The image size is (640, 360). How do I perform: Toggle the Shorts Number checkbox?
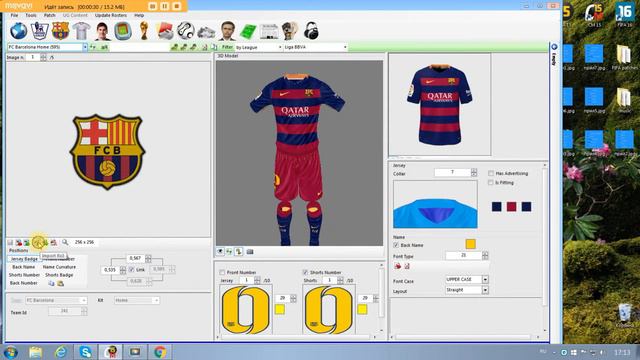(305, 272)
